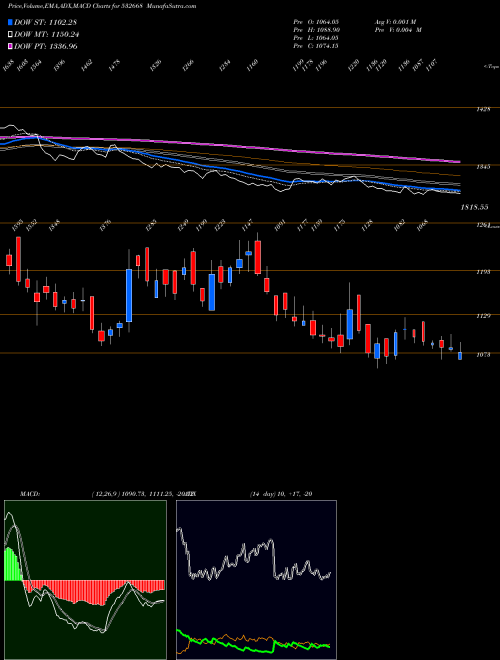Select the 'DOW MT: 1150.24' legend text
Image resolution: width=500 pixels, height=660 pixels.
point(47,35)
